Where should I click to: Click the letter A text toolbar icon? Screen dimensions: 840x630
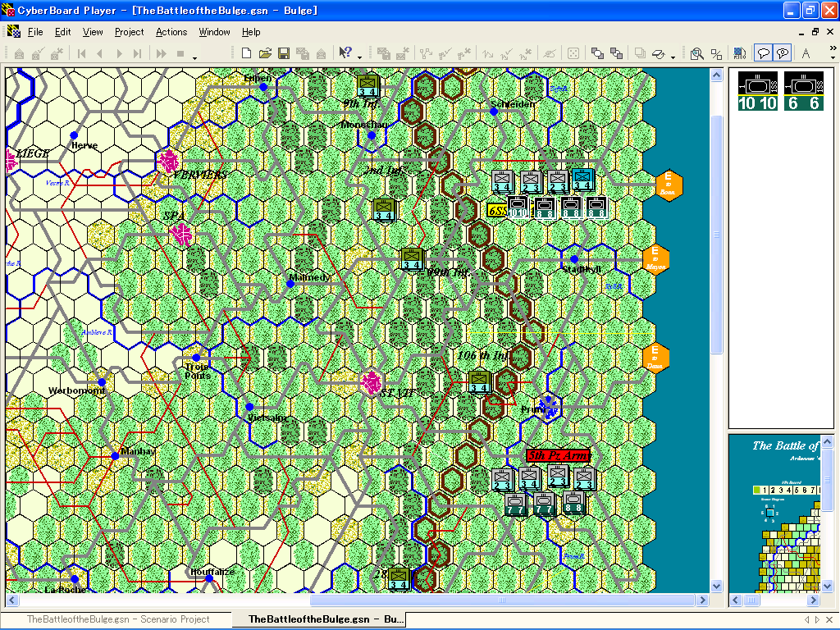[x=806, y=53]
